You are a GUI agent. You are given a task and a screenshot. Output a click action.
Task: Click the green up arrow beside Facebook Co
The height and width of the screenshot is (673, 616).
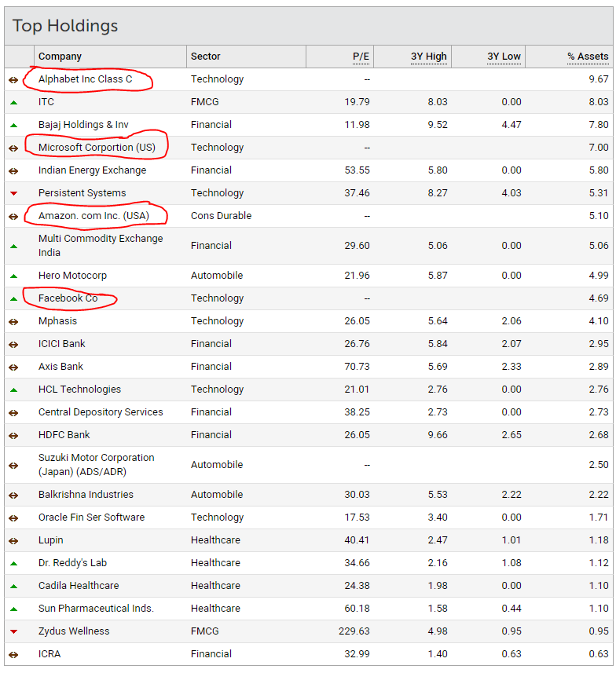point(13,298)
